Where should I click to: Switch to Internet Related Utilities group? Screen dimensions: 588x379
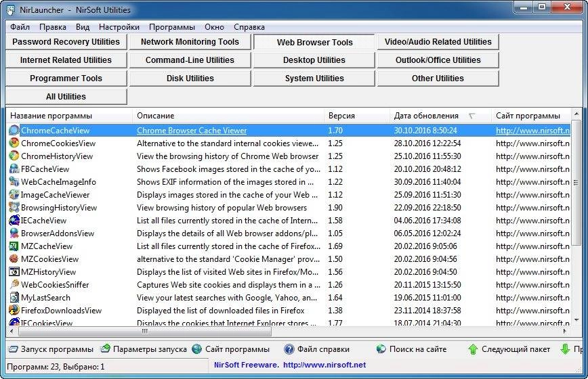point(66,60)
